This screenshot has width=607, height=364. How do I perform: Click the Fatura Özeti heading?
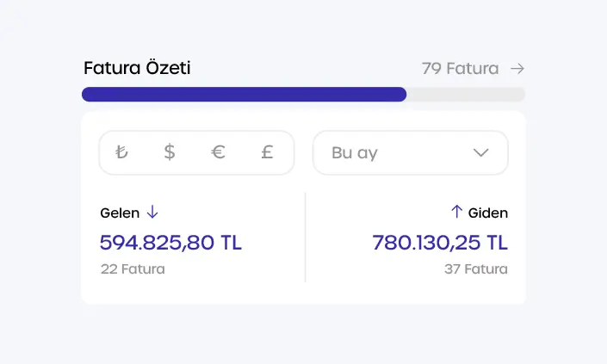pyautogui.click(x=137, y=68)
